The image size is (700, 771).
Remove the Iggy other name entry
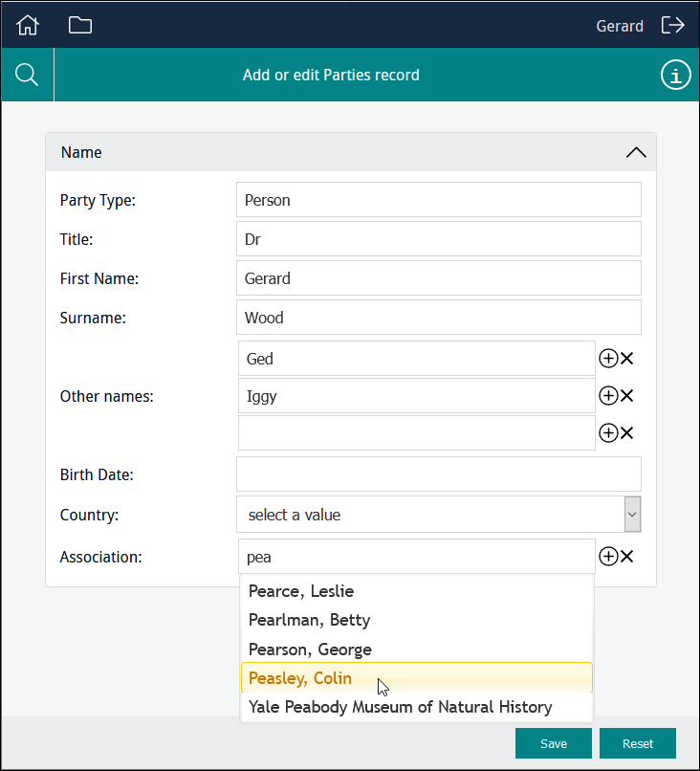627,396
